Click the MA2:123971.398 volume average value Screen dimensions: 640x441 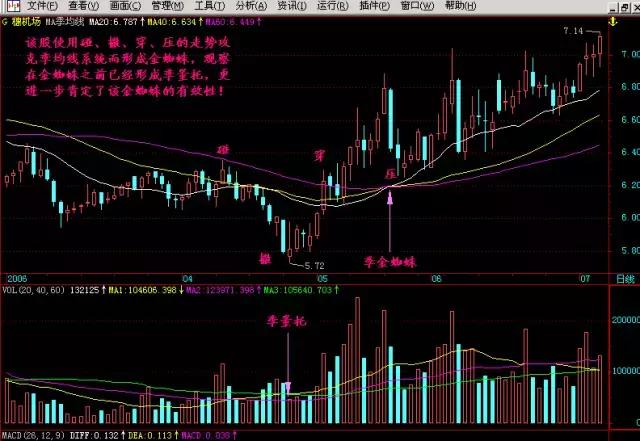(219, 290)
